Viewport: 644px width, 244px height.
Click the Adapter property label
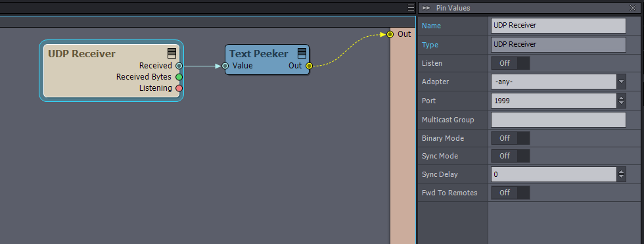click(x=435, y=82)
